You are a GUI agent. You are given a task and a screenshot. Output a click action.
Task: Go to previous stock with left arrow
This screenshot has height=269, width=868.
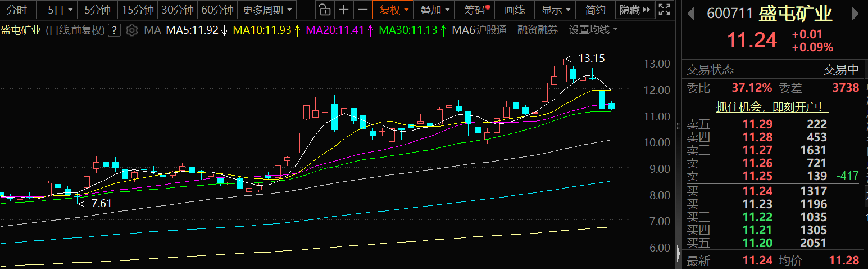[x=690, y=14]
